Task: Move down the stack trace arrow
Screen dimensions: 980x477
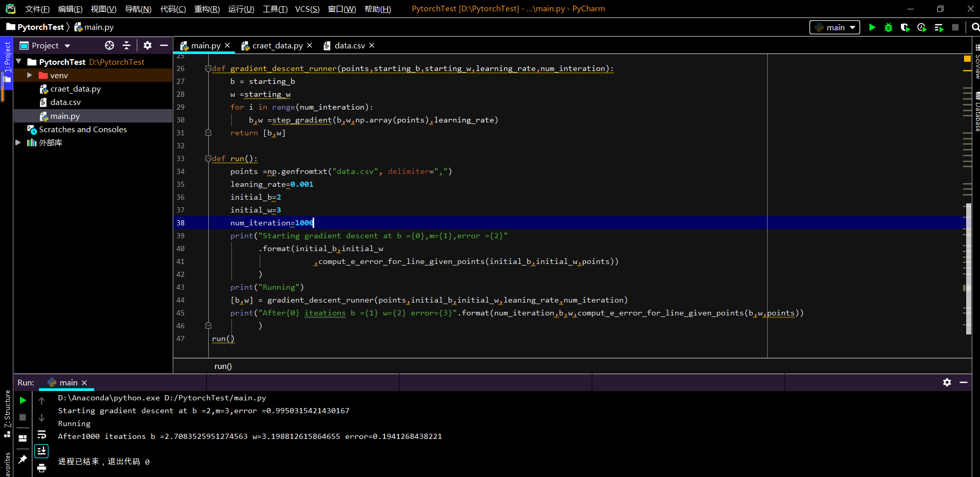Action: pos(42,417)
